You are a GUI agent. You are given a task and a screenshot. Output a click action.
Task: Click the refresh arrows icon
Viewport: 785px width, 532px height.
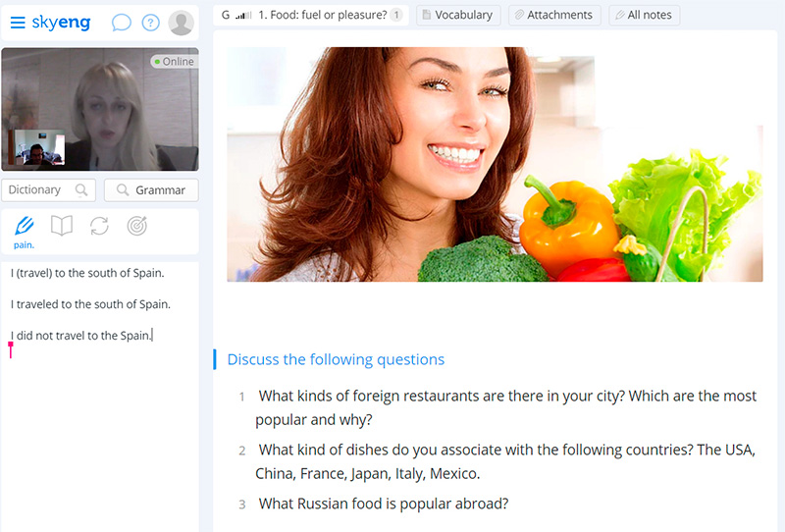point(99,226)
